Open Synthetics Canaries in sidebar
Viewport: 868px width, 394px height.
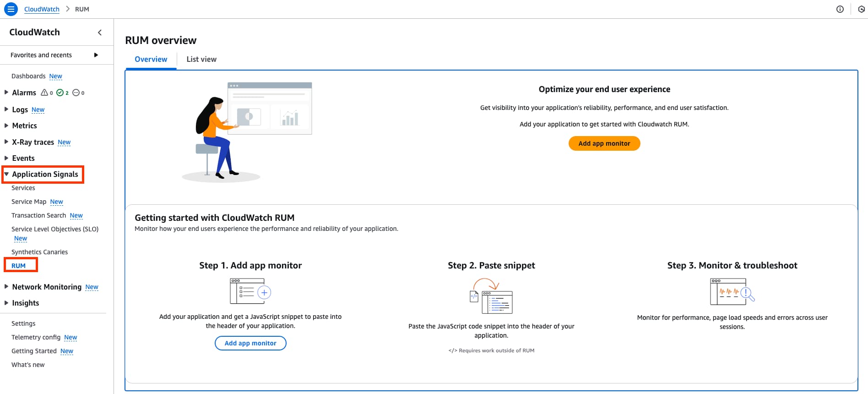39,252
